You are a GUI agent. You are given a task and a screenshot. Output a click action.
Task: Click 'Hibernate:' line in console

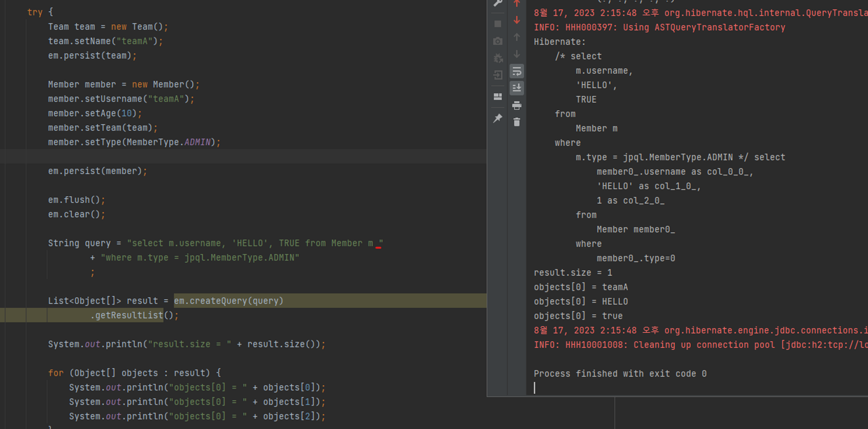click(559, 42)
